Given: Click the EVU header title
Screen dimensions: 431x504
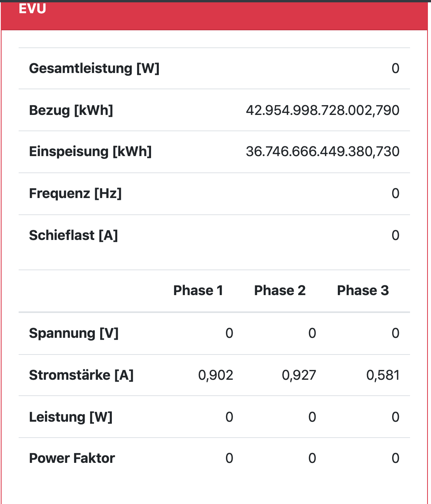Looking at the screenshot, I should (33, 9).
